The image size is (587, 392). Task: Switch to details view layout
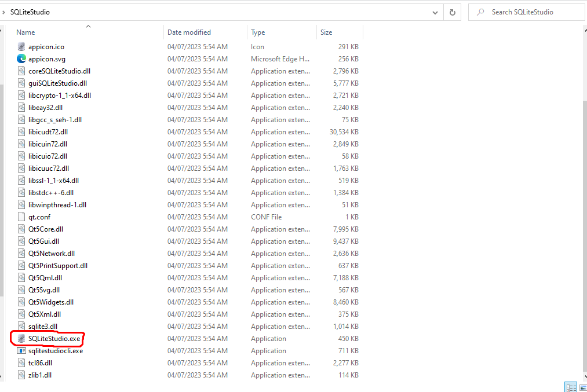(570, 387)
